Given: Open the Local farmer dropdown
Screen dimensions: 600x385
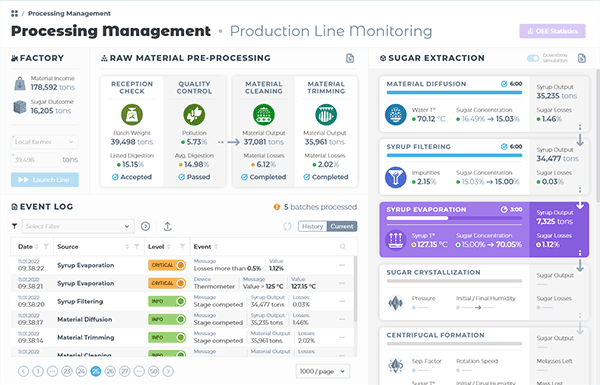Looking at the screenshot, I should coord(44,142).
